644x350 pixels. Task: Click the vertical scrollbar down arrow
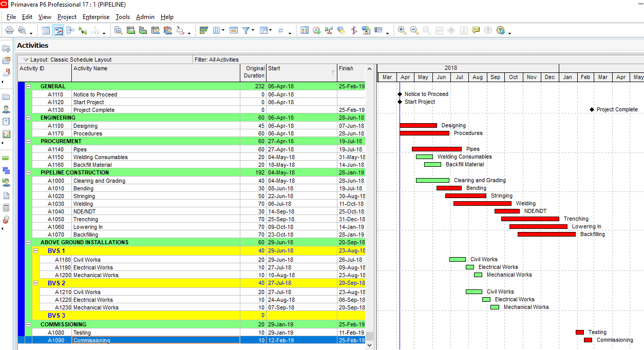369,345
